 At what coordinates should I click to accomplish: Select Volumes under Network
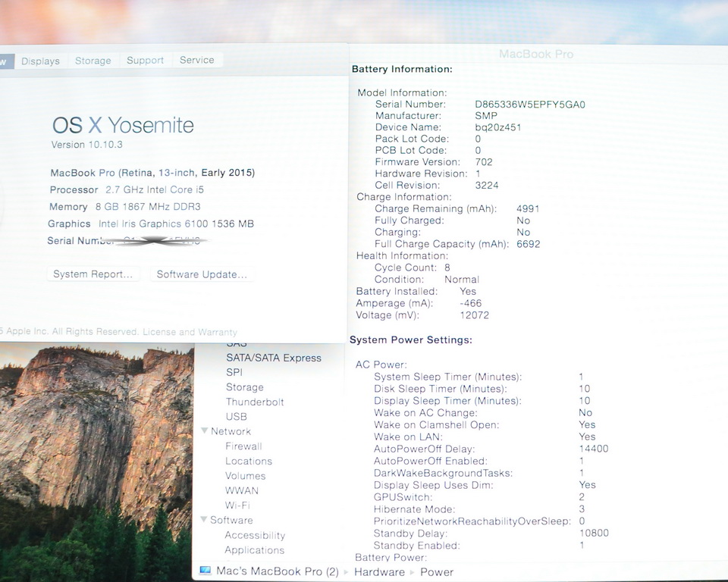click(245, 476)
